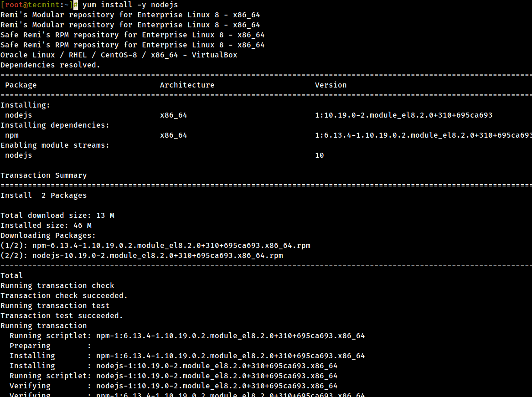532x397 pixels.
Task: Click nodejs version '1:10.19.0-2.module_el8.2.0+310+695ca693'
Action: click(x=404, y=115)
